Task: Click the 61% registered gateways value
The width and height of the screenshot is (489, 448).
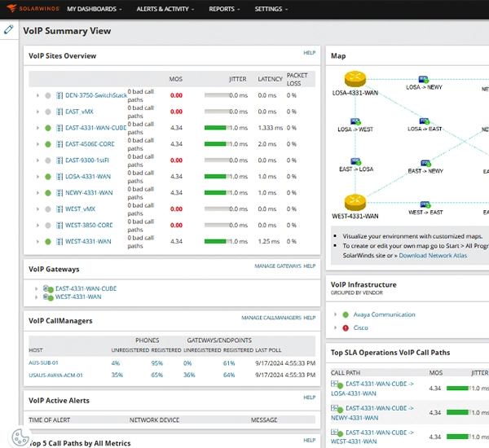Action: click(x=229, y=363)
